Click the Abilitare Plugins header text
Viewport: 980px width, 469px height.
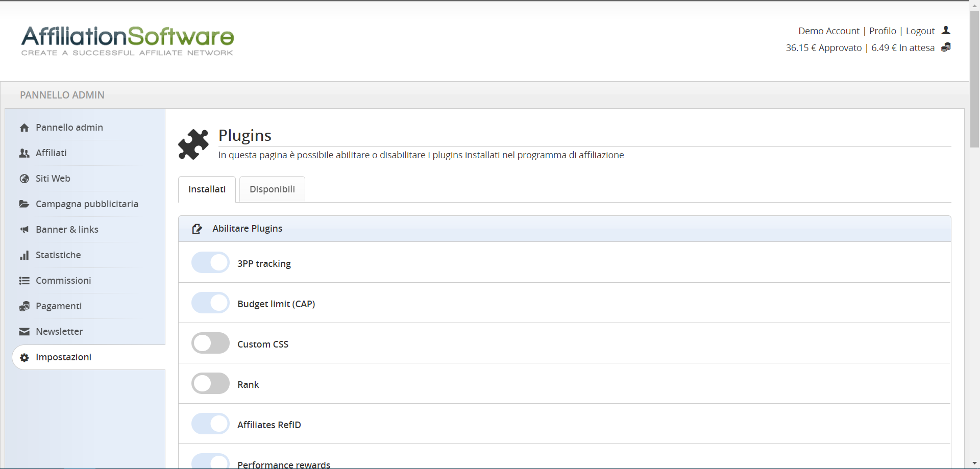(x=248, y=229)
